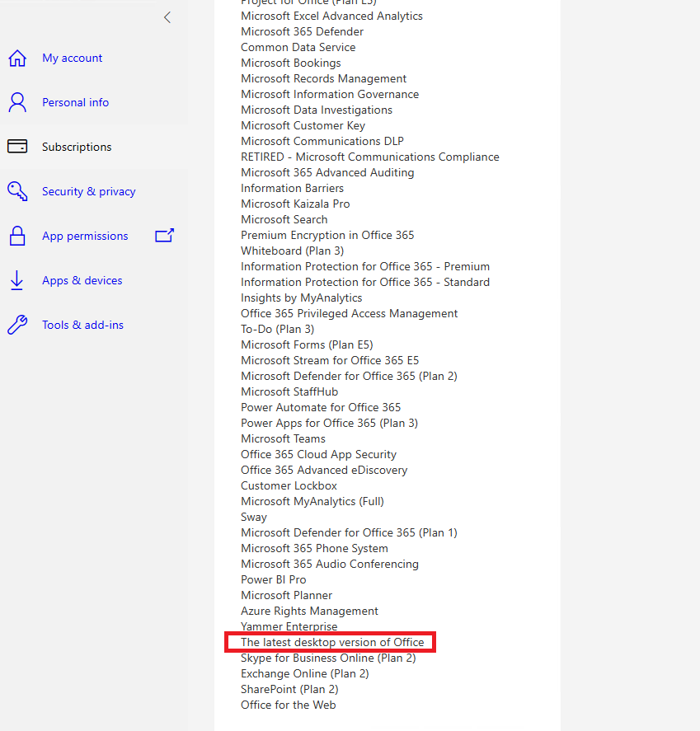Select 'Microsoft Excel Advanced Analytics' text
The height and width of the screenshot is (731, 700).
[331, 16]
